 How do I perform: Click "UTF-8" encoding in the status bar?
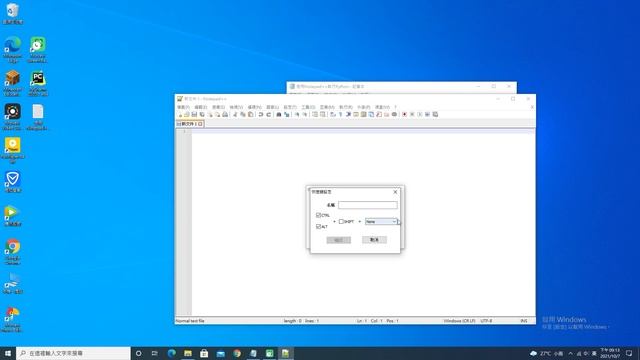coord(486,321)
